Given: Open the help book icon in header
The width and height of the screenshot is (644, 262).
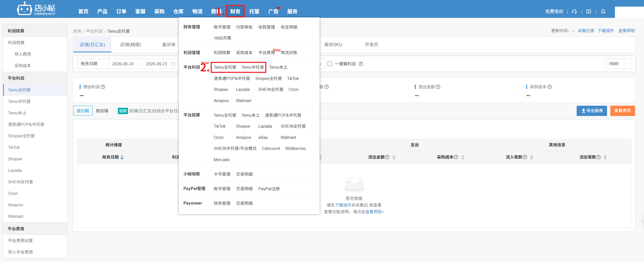Looking at the screenshot, I should (x=589, y=11).
